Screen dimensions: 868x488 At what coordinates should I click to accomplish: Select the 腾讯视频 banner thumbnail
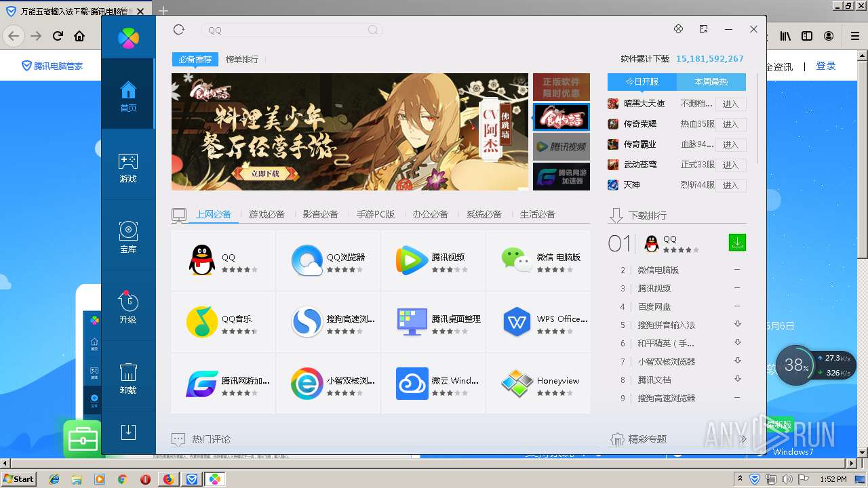coord(561,146)
